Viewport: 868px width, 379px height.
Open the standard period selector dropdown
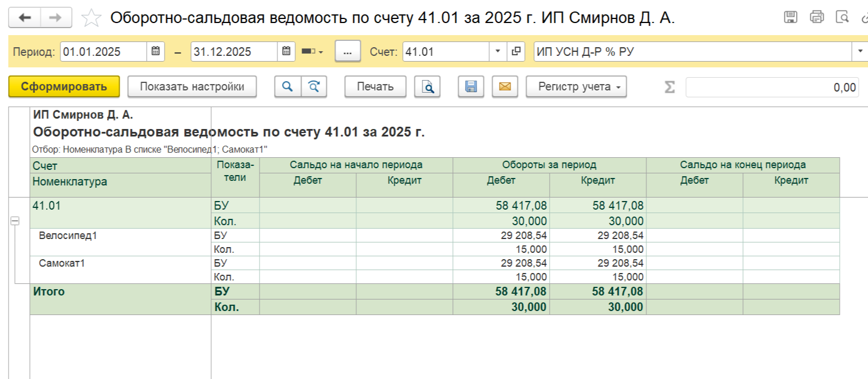pyautogui.click(x=313, y=52)
